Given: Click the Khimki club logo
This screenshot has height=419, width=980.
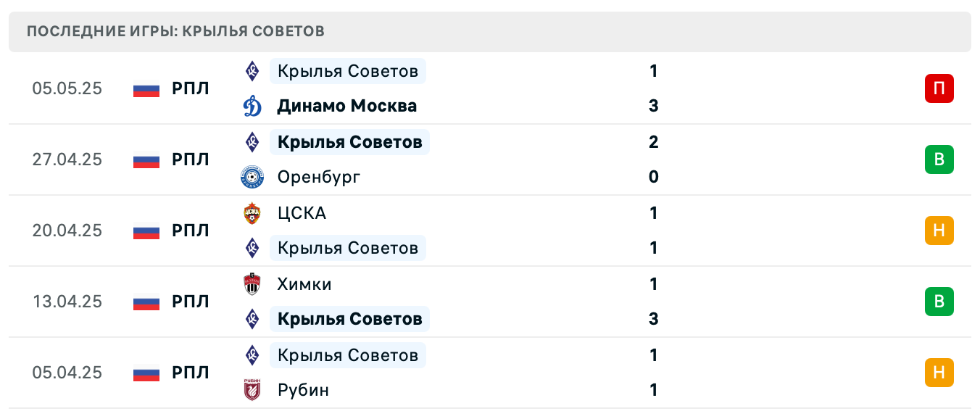Looking at the screenshot, I should [253, 283].
